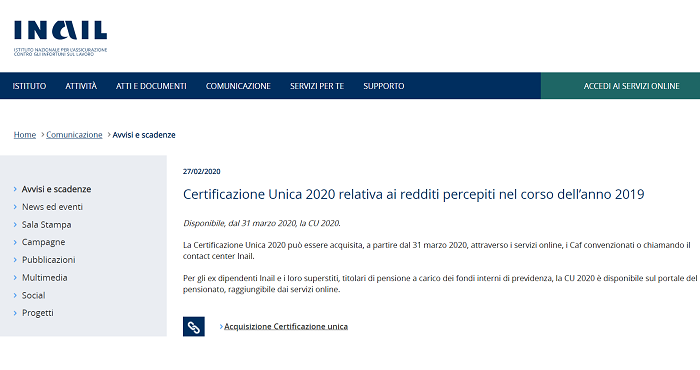The height and width of the screenshot is (370, 700).
Task: Open Pubblicazioni sidebar item
Action: [x=49, y=260]
